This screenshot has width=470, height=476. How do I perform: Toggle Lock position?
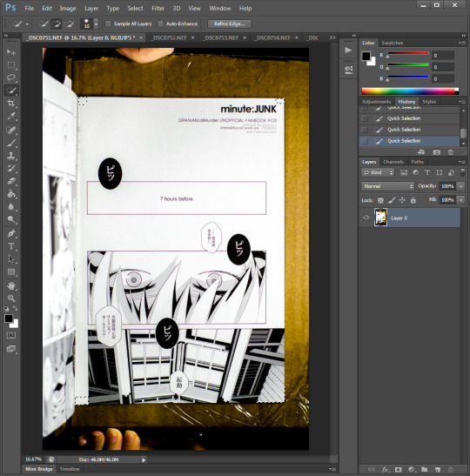tap(402, 200)
